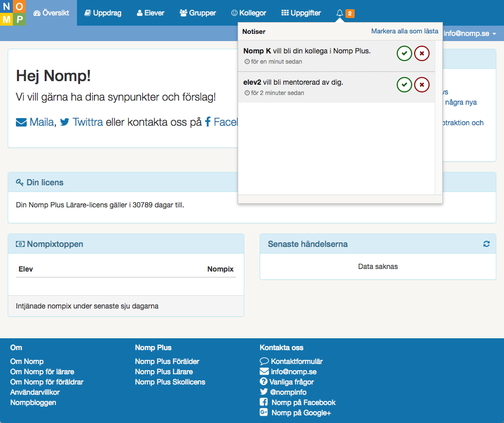504x423 pixels.
Task: Refresh Senaste händelserna with reload icon
Action: pos(487,244)
